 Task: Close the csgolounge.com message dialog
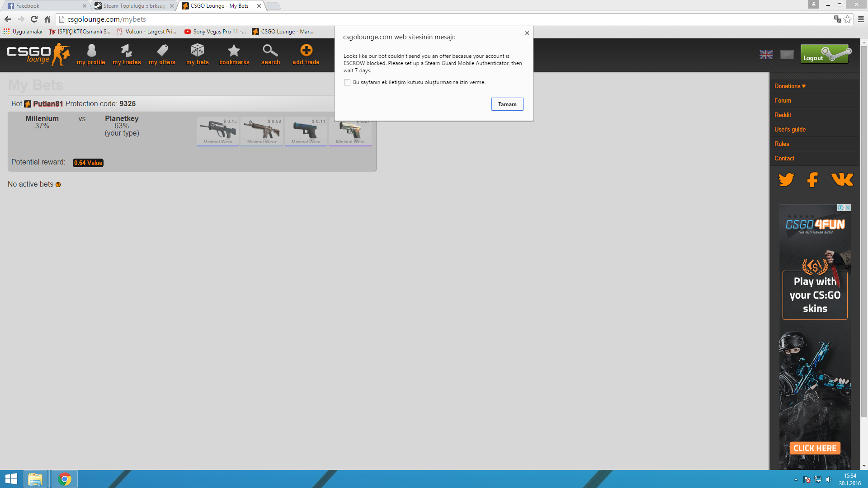point(527,33)
